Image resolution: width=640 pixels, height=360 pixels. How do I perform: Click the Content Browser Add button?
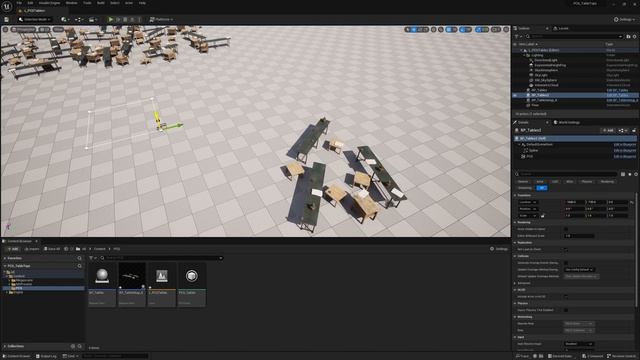pyautogui.click(x=12, y=249)
